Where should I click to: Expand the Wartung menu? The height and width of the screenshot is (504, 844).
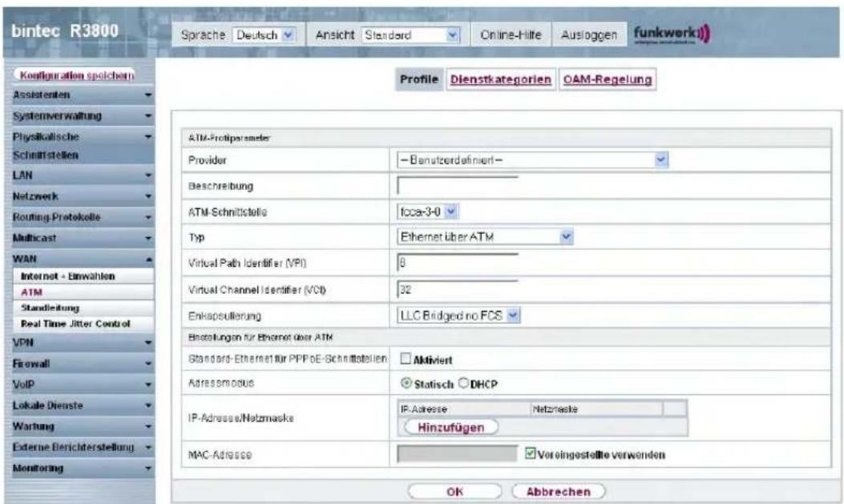tap(79, 426)
